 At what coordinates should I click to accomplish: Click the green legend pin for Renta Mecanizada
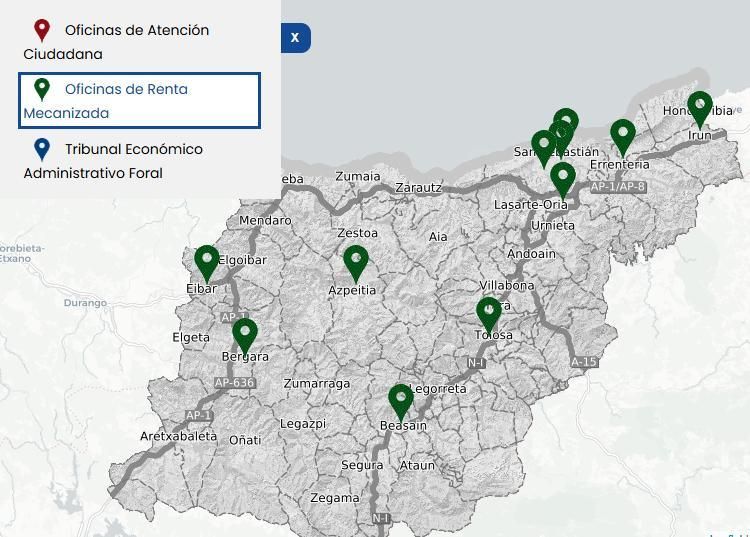42,90
